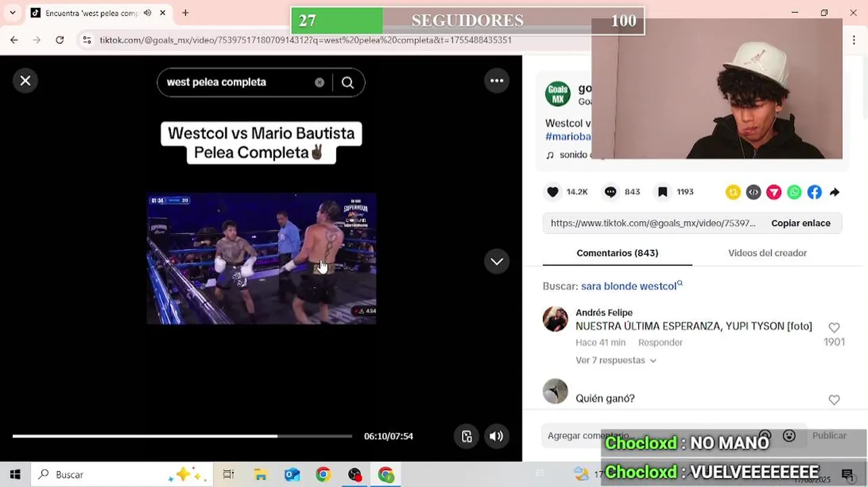Seek within the video progress bar
The height and width of the screenshot is (487, 868).
(183, 436)
